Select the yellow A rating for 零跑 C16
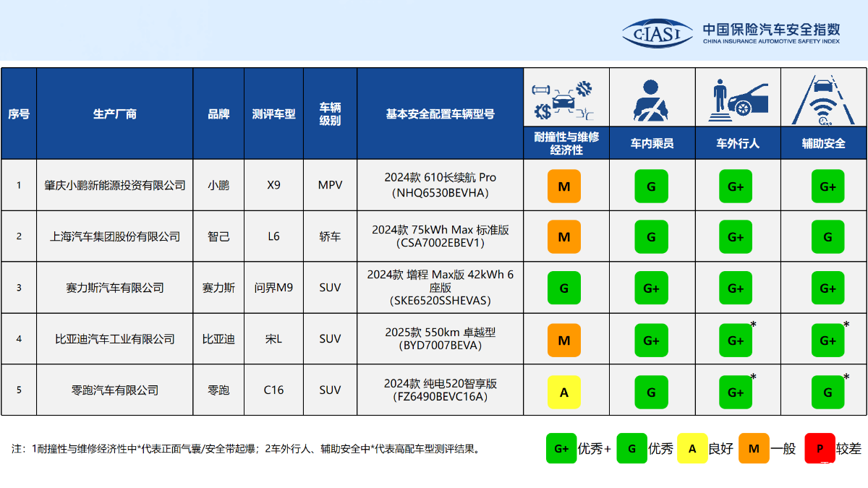This screenshot has height=488, width=868. tap(564, 391)
